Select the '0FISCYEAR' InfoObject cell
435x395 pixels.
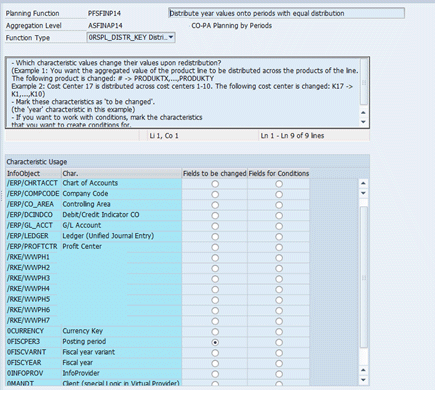tap(33, 363)
